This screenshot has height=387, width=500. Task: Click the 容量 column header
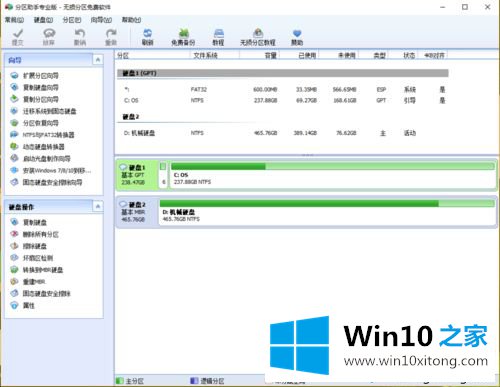pos(259,55)
